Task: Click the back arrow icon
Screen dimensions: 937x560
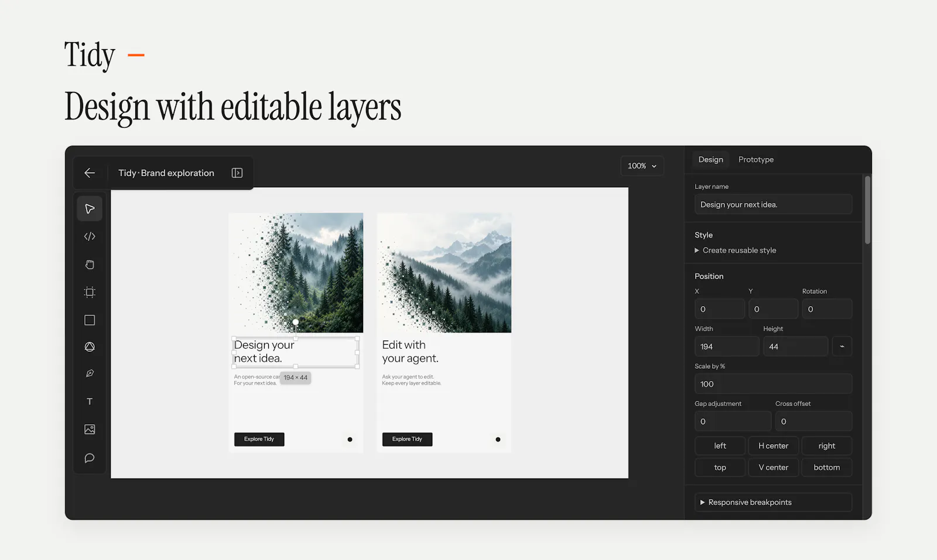Action: (x=90, y=173)
